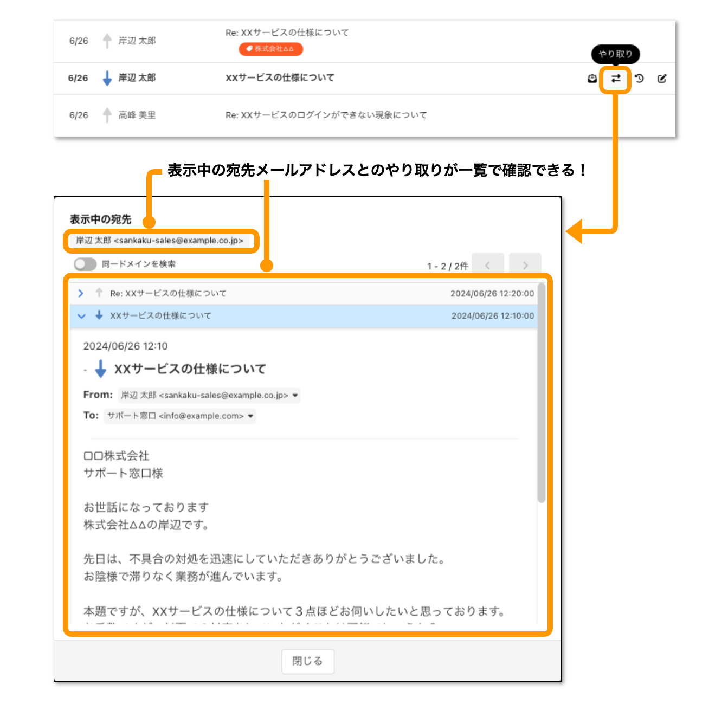Click large blue arrow beside message heading XXサービスの仕様について
Image resolution: width=728 pixels, height=704 pixels.
pos(101,369)
